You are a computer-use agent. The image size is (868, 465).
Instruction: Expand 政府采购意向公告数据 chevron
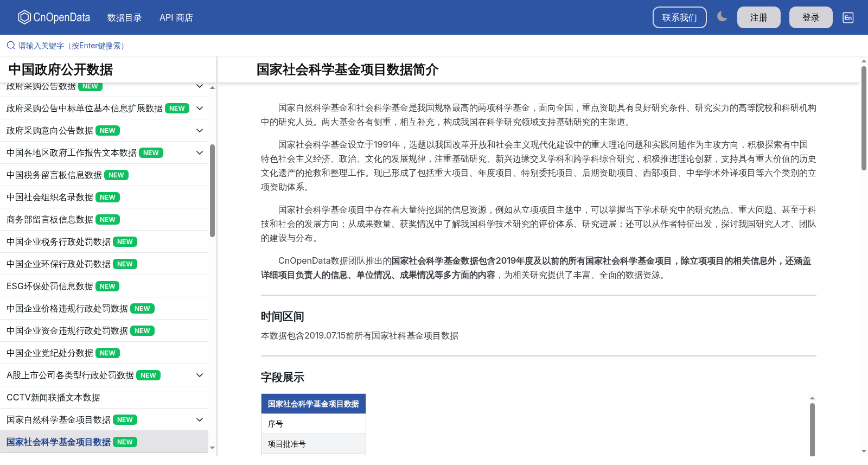[200, 130]
